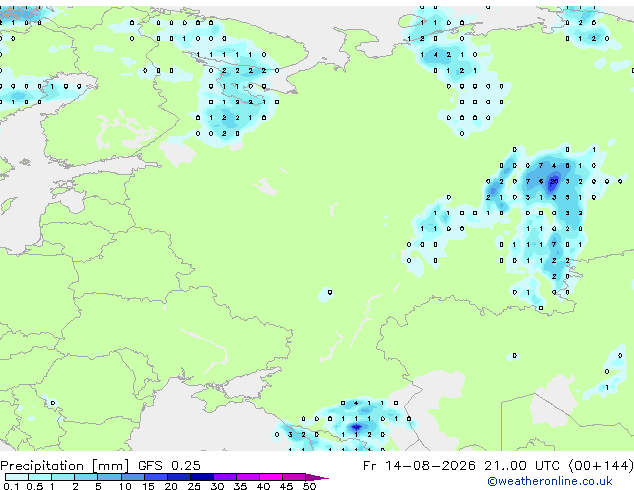
Task: Choose the 2–5 mm legend color
Action: click(x=86, y=477)
